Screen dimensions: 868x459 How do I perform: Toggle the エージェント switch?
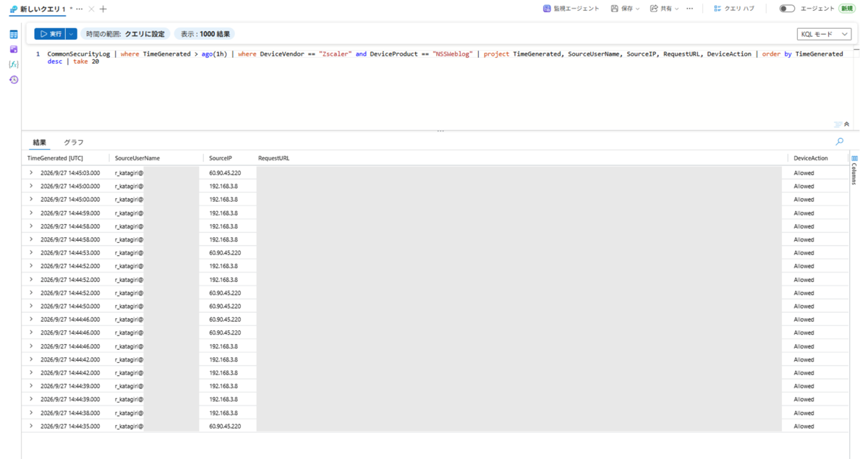click(x=787, y=9)
